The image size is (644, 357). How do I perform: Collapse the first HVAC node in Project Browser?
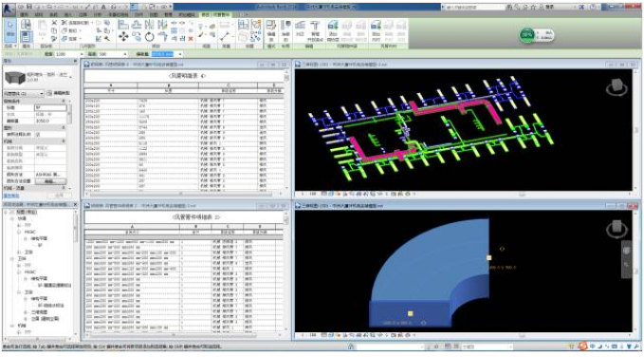tap(19, 232)
